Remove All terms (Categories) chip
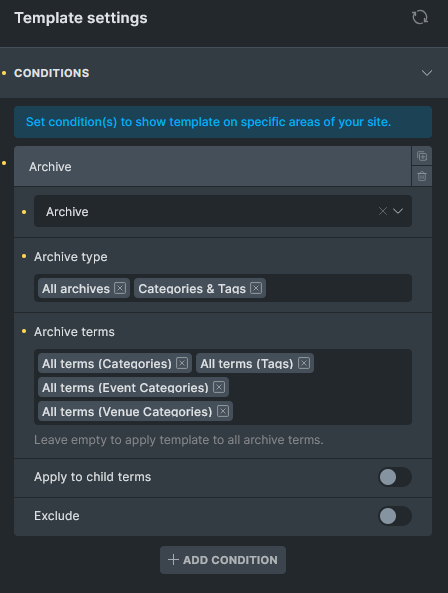Image resolution: width=448 pixels, height=593 pixels. [x=182, y=363]
